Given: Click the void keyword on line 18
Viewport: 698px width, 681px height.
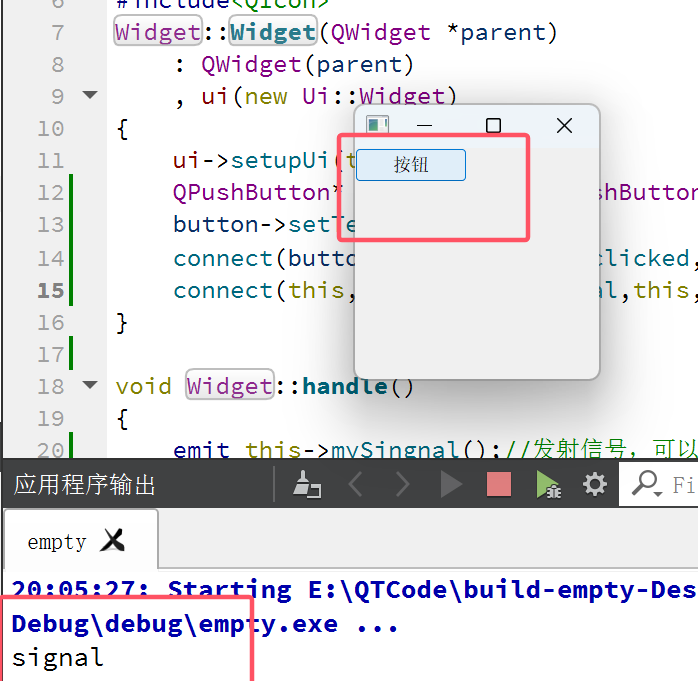Looking at the screenshot, I should point(143,386).
